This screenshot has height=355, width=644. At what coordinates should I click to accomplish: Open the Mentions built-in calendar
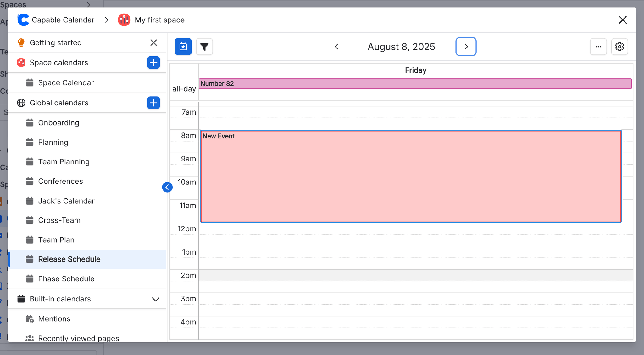tap(54, 319)
